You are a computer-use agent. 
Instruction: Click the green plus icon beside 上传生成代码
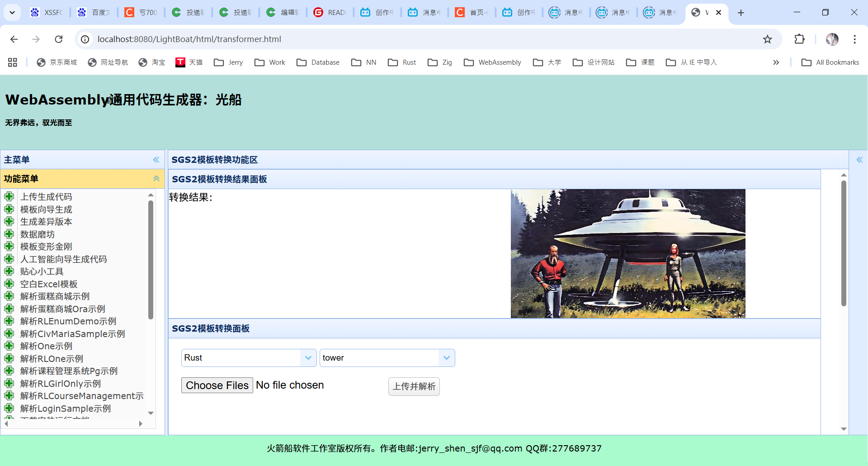pyautogui.click(x=10, y=196)
